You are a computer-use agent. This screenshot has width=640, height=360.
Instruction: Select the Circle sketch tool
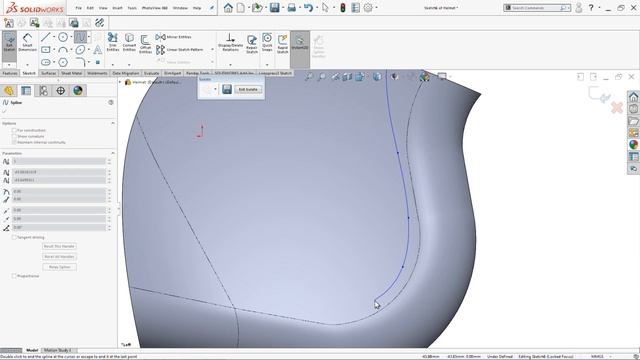point(63,37)
